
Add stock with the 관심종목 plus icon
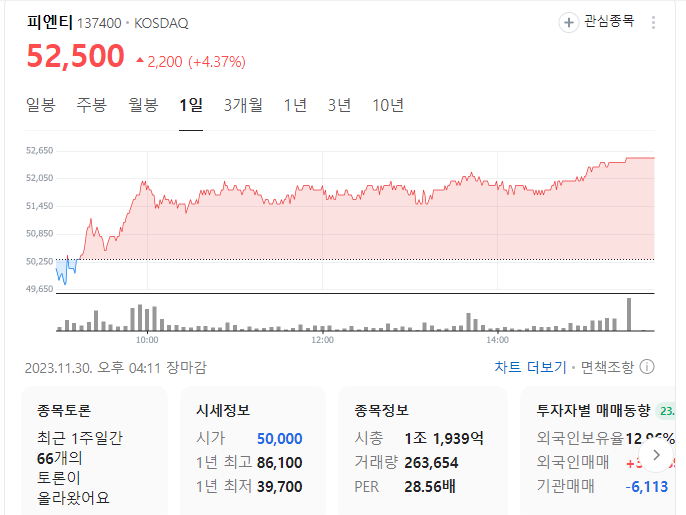pos(568,22)
